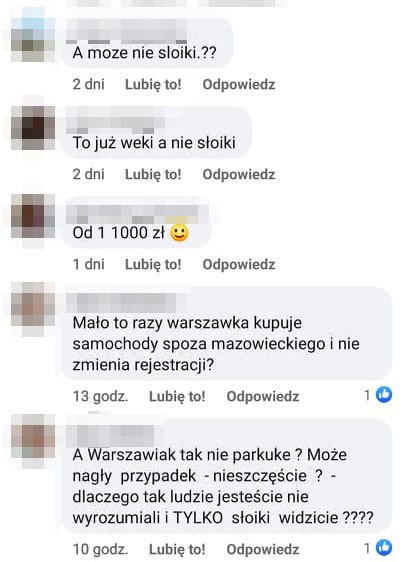Reply to 'A moze nie sloiki' comment
405x562 pixels.
(x=239, y=85)
